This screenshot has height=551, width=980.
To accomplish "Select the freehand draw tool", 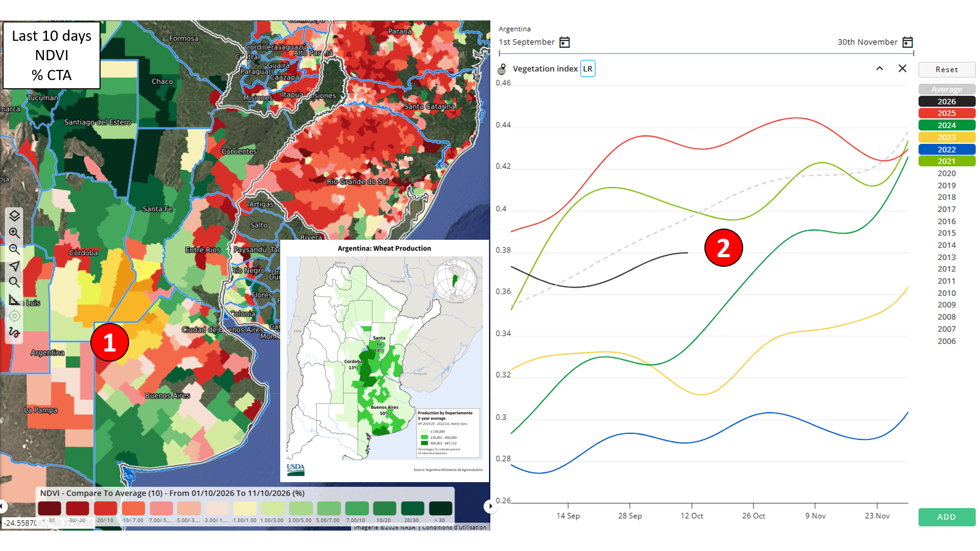I will pos(14,333).
